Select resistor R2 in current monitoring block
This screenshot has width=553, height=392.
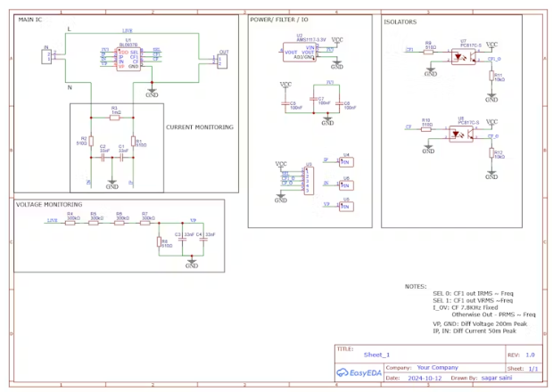(90, 142)
